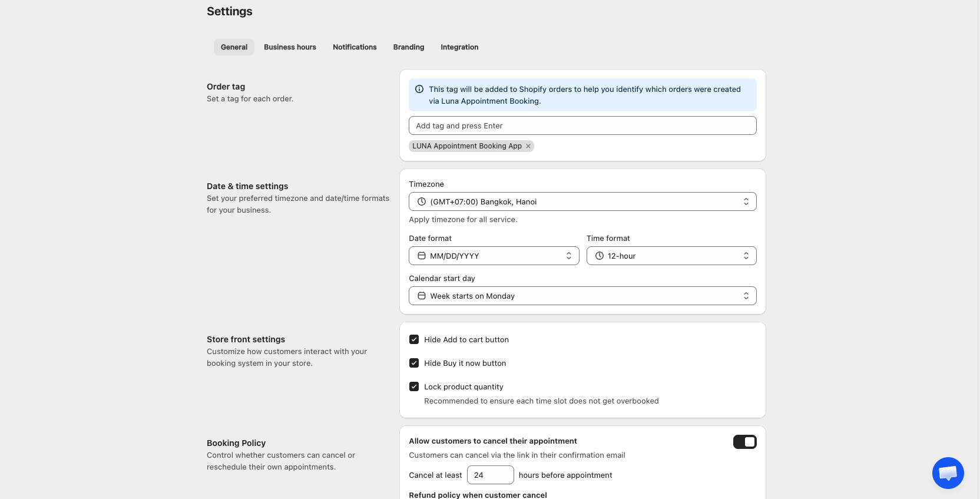Click 'hours before appointment' text

(565, 475)
